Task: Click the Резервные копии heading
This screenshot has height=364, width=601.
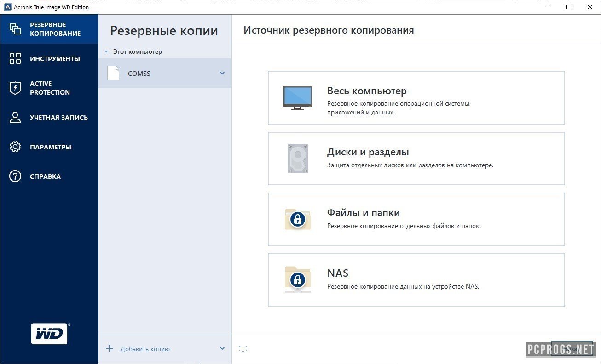Action: 164,31
